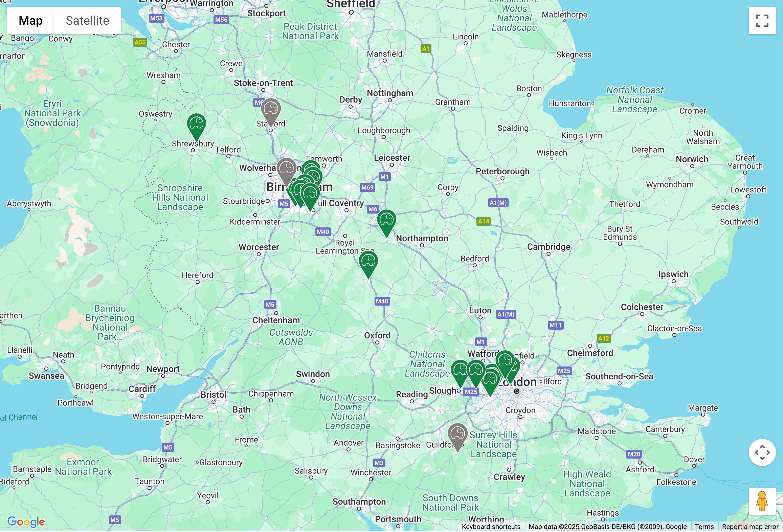783x532 pixels.
Task: Click the Cambridge city label
Action: click(x=549, y=247)
